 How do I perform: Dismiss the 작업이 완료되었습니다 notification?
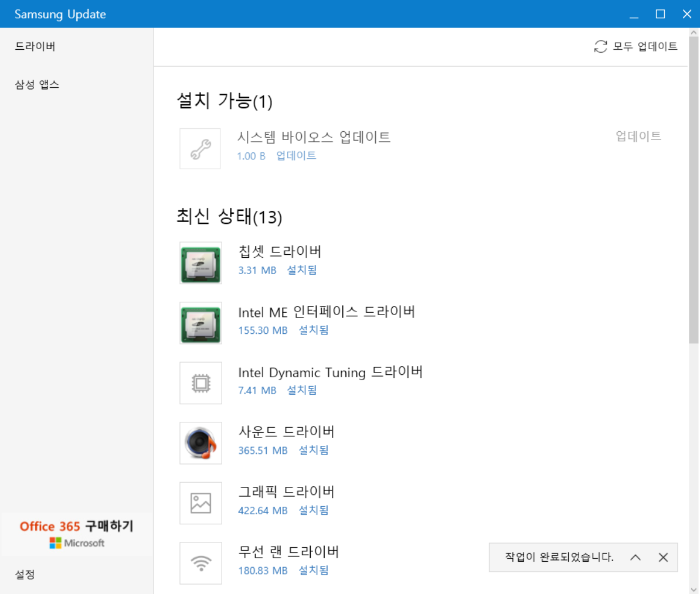(663, 558)
